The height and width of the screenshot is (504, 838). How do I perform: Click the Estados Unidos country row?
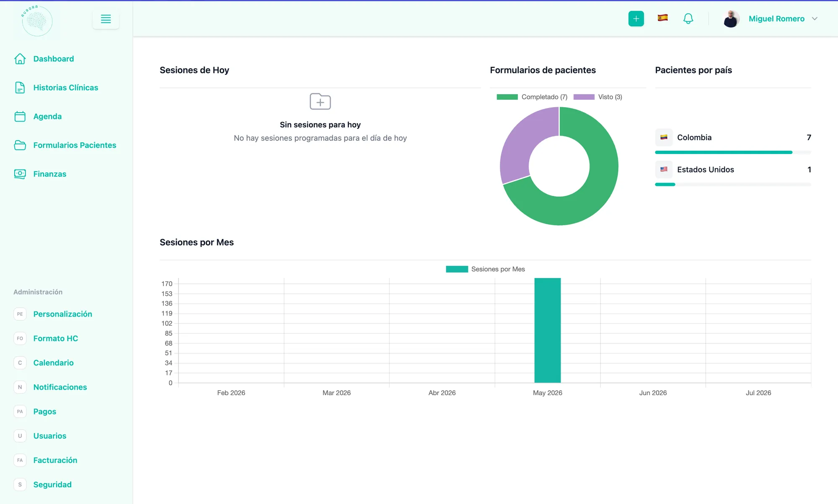[x=733, y=170]
